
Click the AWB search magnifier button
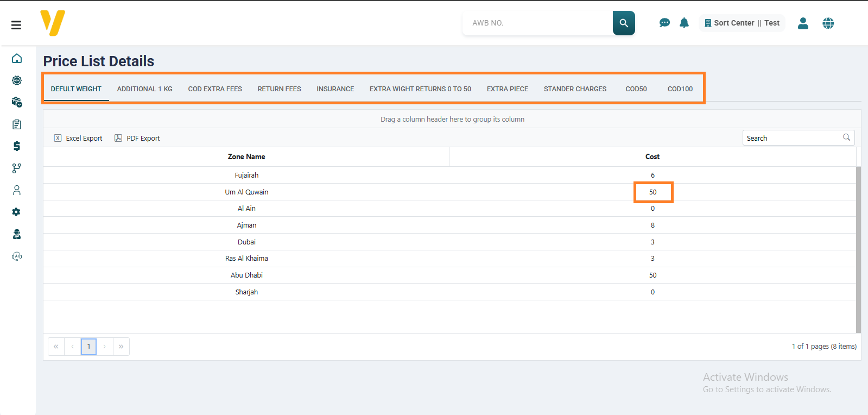click(x=624, y=23)
